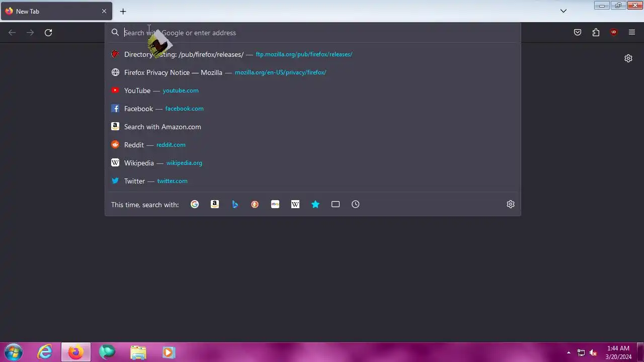Show hidden tray icons arrow
This screenshot has width=644, height=362.
point(569,353)
